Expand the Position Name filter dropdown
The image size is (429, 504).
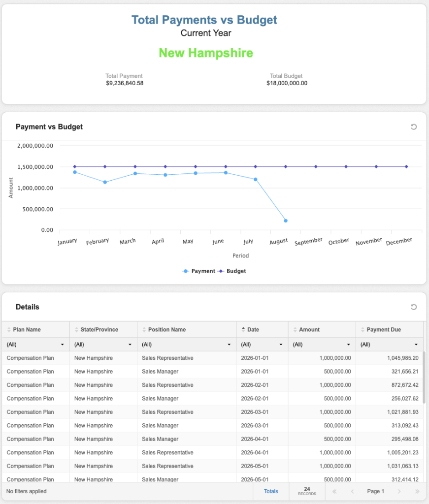(230, 345)
